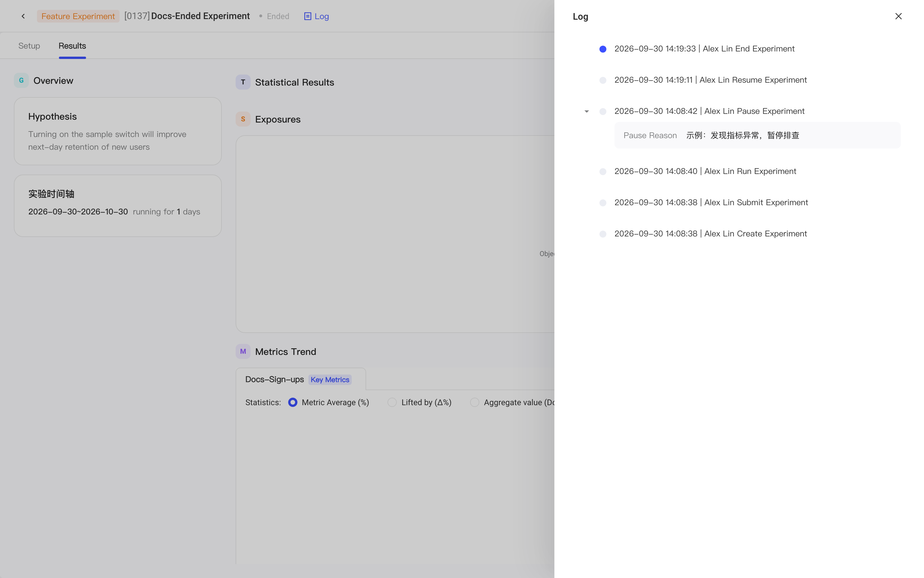
Task: Click the Feature Experiment tag
Action: point(78,16)
